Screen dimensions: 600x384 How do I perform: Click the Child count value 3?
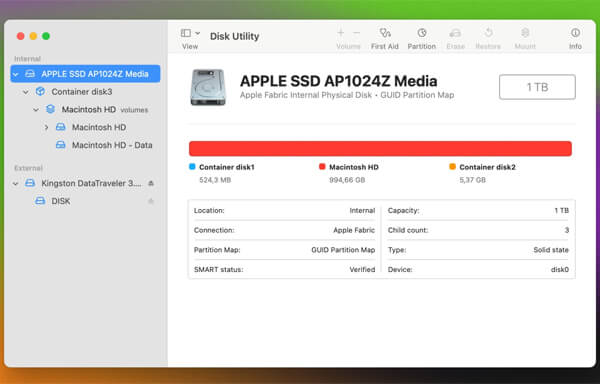pyautogui.click(x=567, y=230)
